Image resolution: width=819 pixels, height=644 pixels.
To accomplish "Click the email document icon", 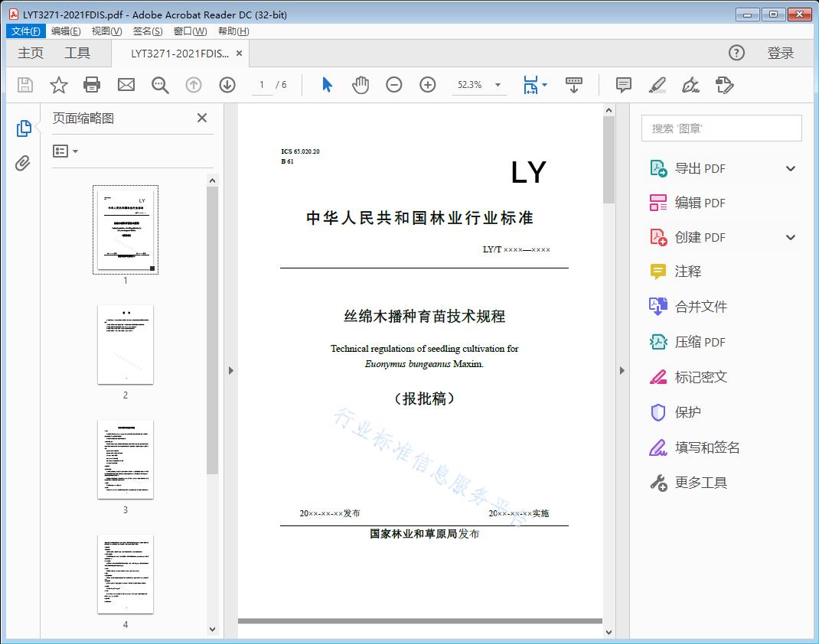I will (126, 85).
